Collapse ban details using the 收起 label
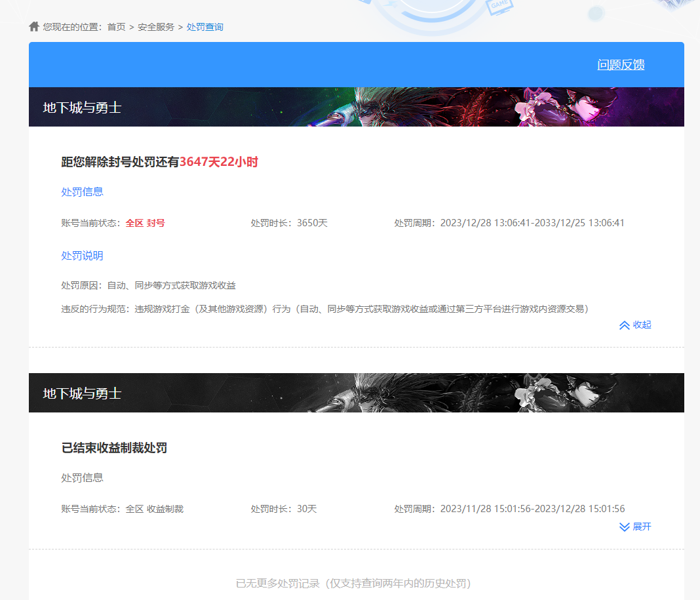This screenshot has width=700, height=600. [642, 325]
